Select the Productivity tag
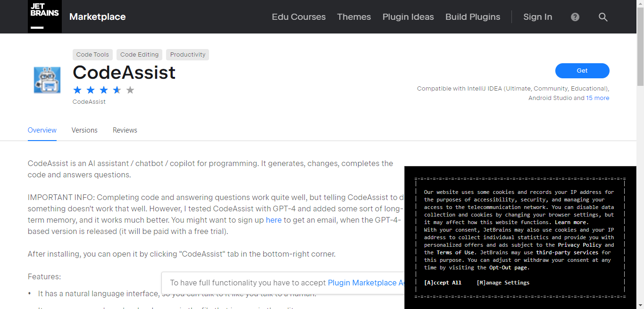 pyautogui.click(x=188, y=55)
